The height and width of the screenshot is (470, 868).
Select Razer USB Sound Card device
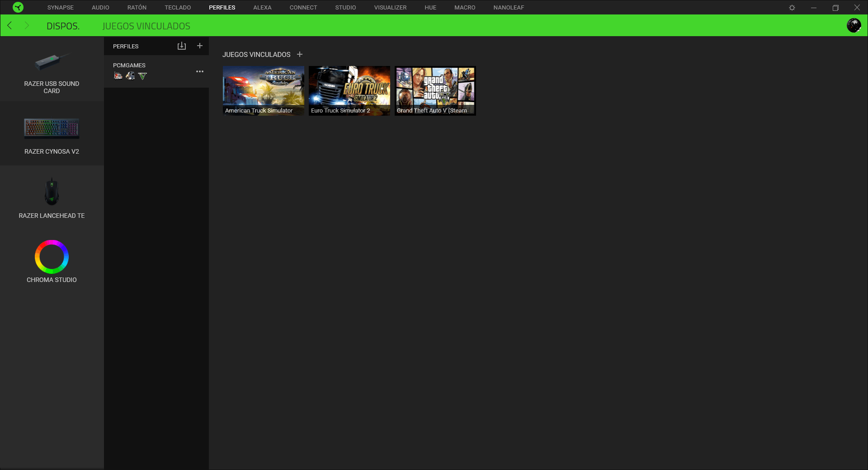[x=52, y=72]
